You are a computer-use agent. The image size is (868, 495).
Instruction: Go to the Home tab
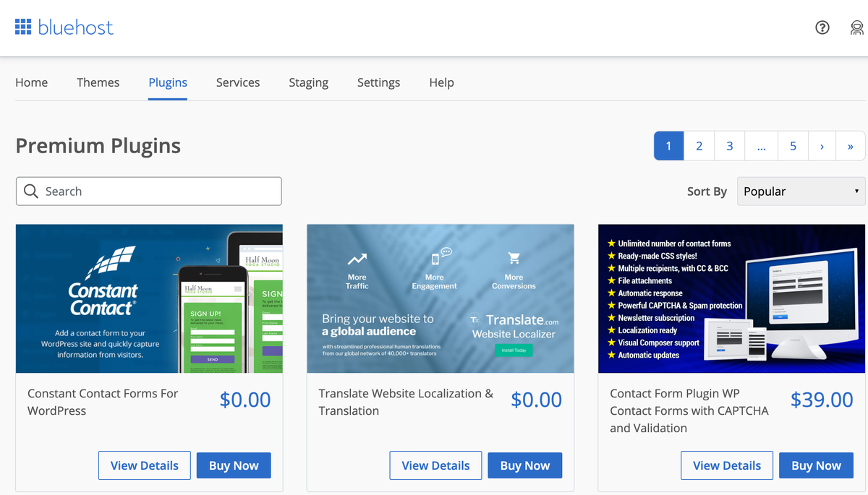32,82
